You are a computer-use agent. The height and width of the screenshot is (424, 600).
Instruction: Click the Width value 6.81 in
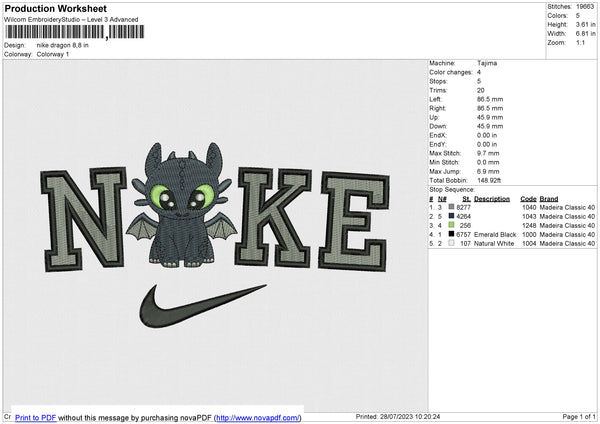coord(585,34)
